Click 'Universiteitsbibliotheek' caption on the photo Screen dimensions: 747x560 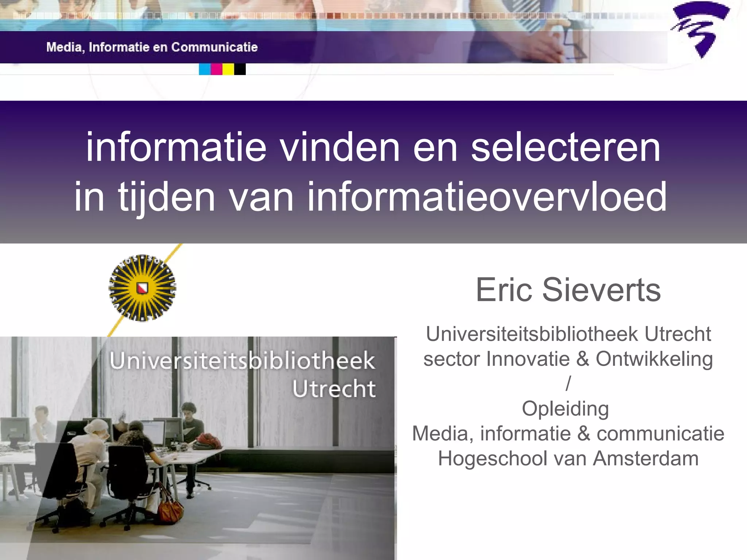click(x=242, y=361)
